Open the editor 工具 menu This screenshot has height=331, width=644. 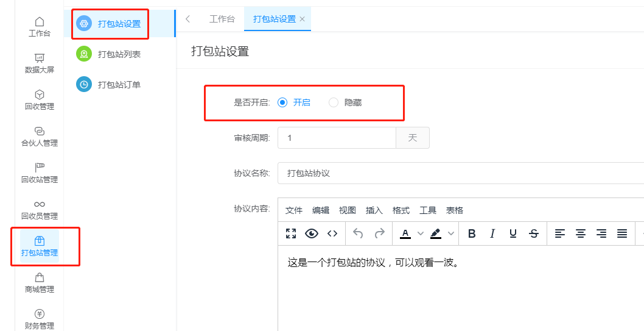427,210
